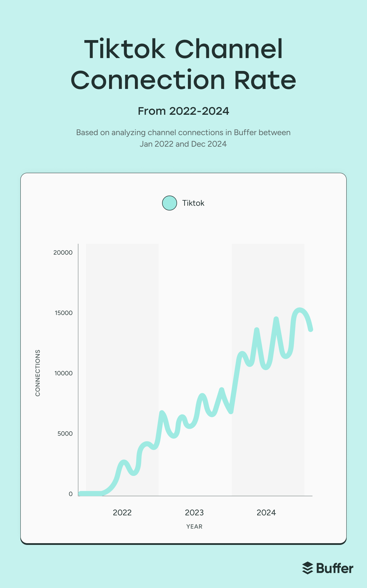Click the Tiktok Channel Connection Rate heading
367x588 pixels.
[183, 65]
